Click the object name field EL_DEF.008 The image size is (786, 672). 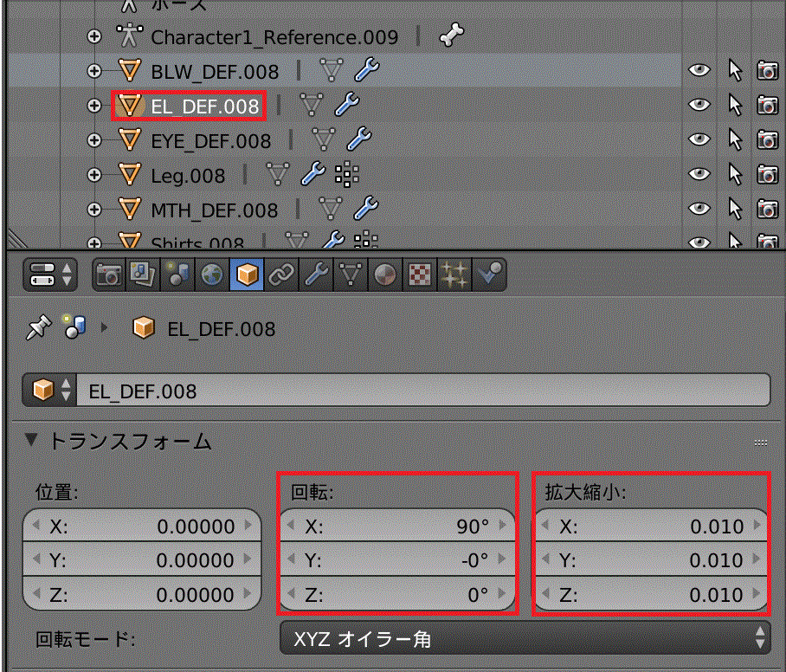pos(424,391)
